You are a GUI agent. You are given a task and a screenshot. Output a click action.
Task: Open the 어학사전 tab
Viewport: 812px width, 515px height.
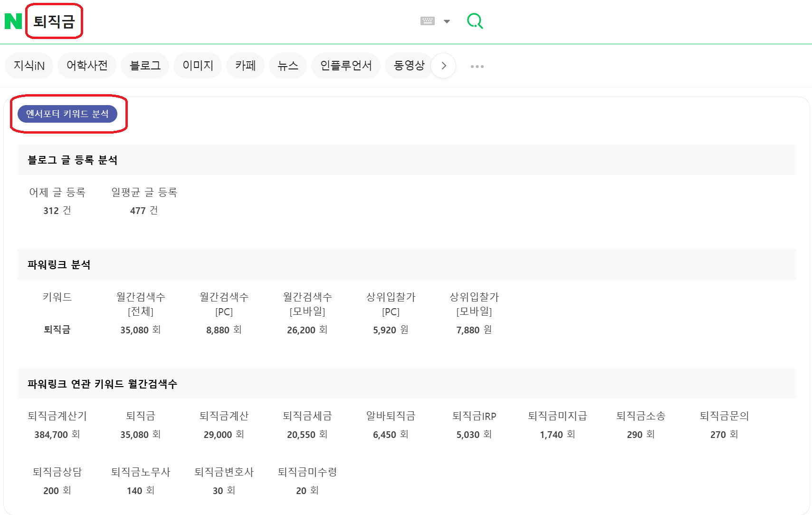coord(87,66)
